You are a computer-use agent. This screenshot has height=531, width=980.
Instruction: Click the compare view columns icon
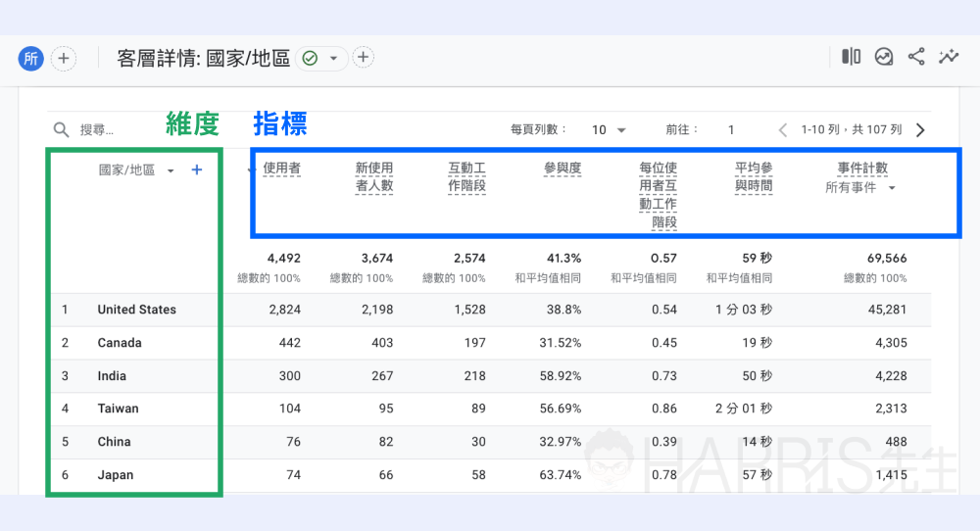tap(851, 57)
